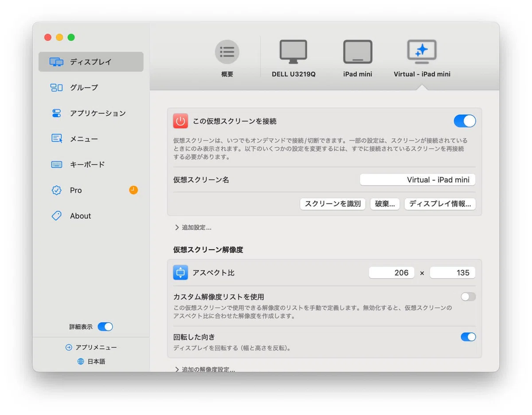
Task: Click the アプリメニュー arrow icon
Action: [x=69, y=347]
